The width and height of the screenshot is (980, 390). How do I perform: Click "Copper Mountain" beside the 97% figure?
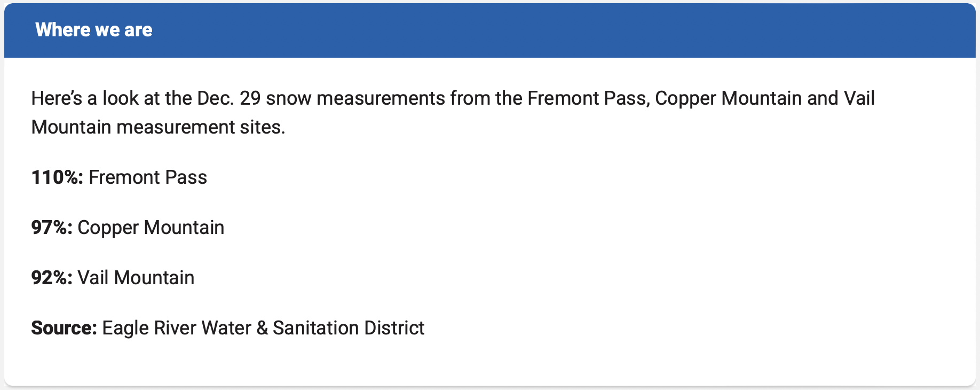click(x=151, y=228)
